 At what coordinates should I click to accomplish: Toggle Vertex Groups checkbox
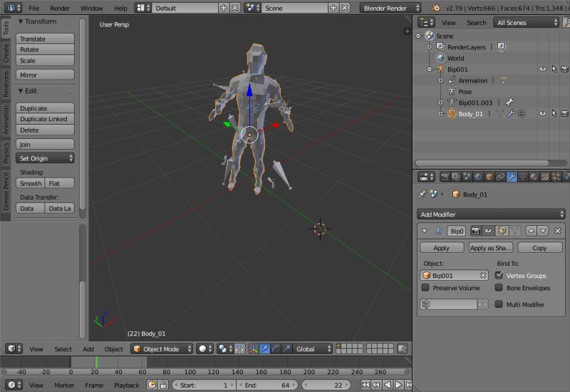pos(499,275)
